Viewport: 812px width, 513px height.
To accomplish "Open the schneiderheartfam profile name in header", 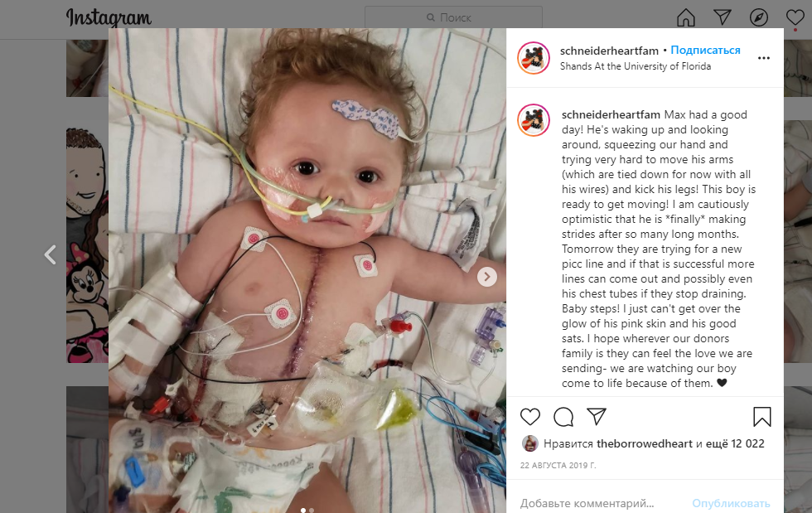I will [x=609, y=51].
